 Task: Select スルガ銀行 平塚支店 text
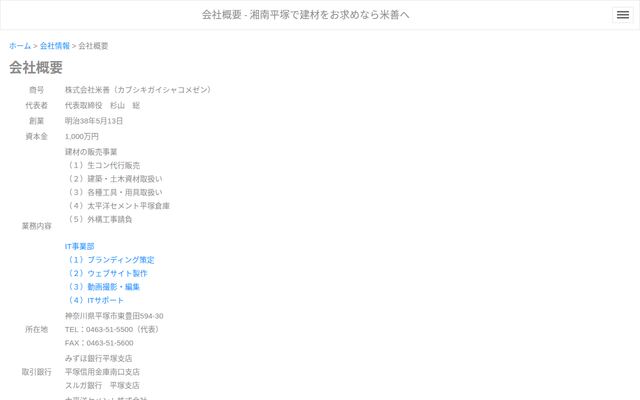(102, 385)
